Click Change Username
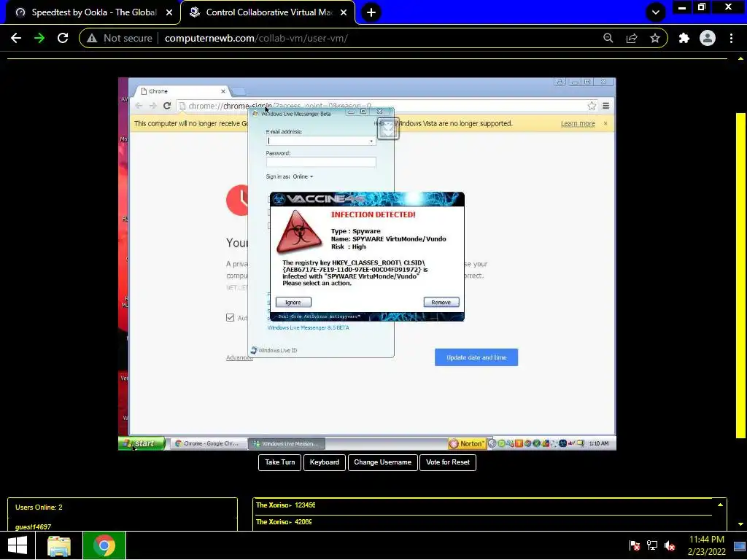The height and width of the screenshot is (560, 747). pyautogui.click(x=382, y=462)
